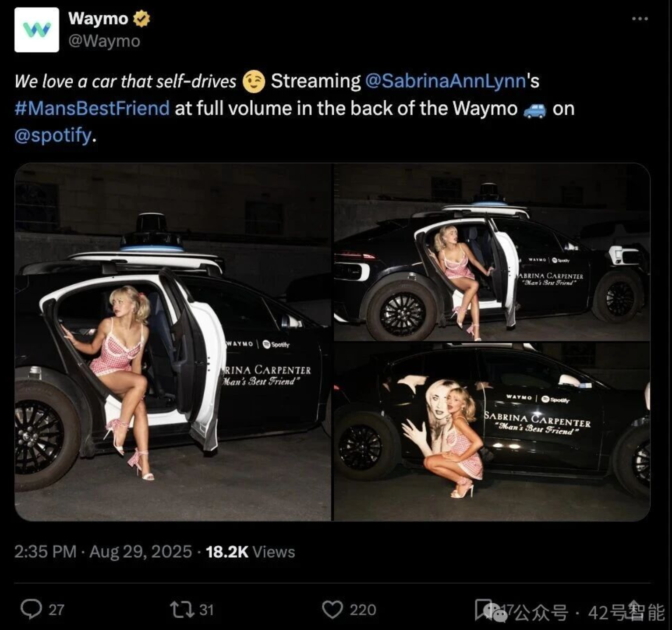This screenshot has height=630, width=672.
Task: Click the @Waymo handle text
Action: click(104, 41)
